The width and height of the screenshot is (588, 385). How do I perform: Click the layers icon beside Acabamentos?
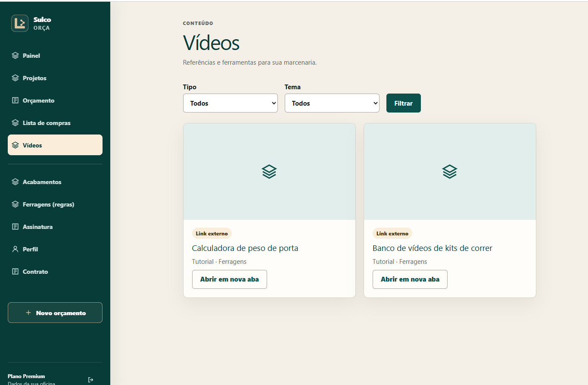tap(16, 182)
